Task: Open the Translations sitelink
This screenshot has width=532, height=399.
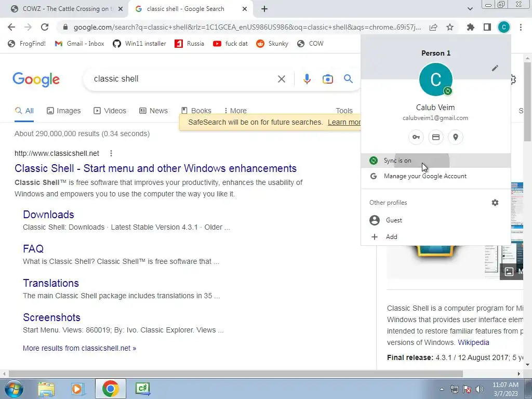Action: (x=51, y=283)
